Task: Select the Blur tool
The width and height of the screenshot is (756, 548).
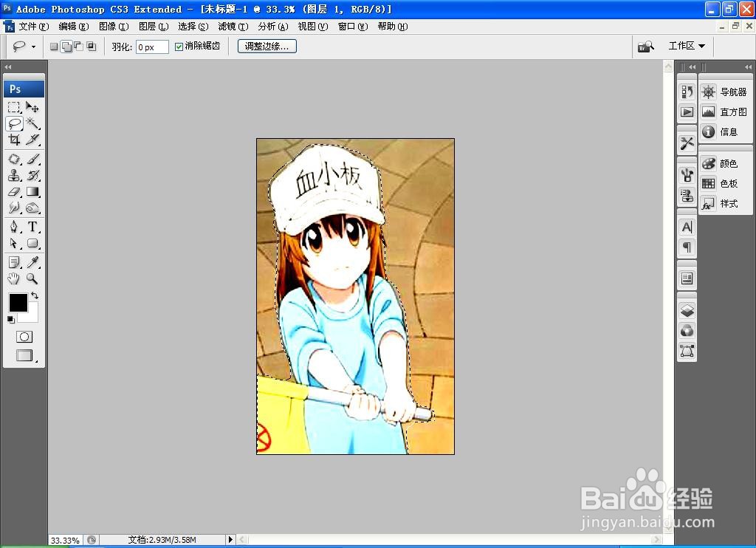Action: click(14, 208)
